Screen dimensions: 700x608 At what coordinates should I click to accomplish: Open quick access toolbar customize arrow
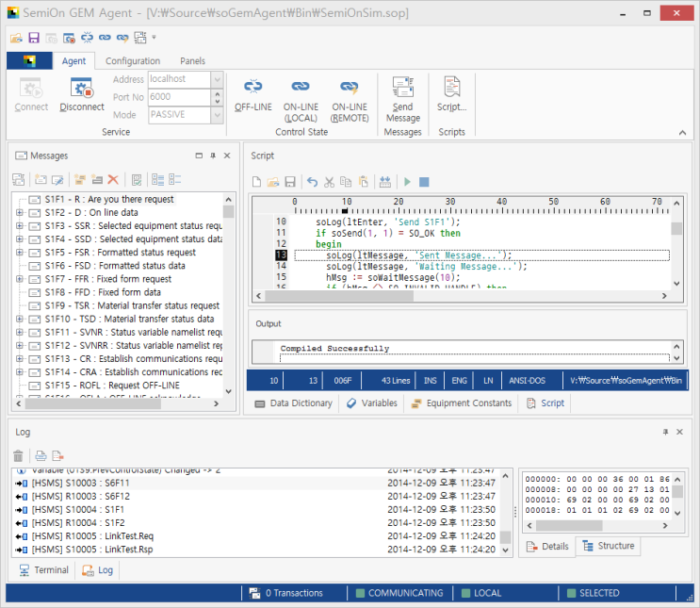154,37
